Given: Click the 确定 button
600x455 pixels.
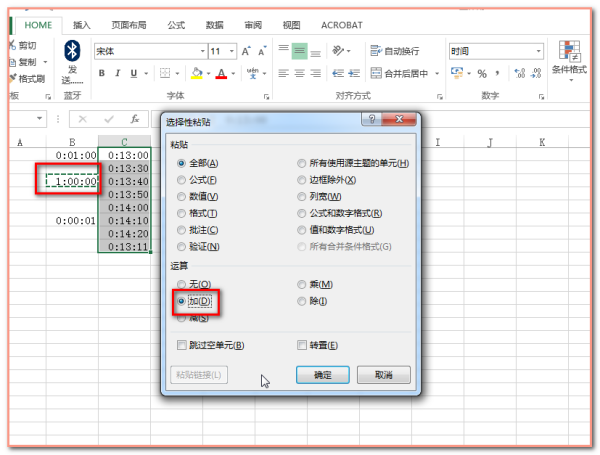Looking at the screenshot, I should click(322, 375).
